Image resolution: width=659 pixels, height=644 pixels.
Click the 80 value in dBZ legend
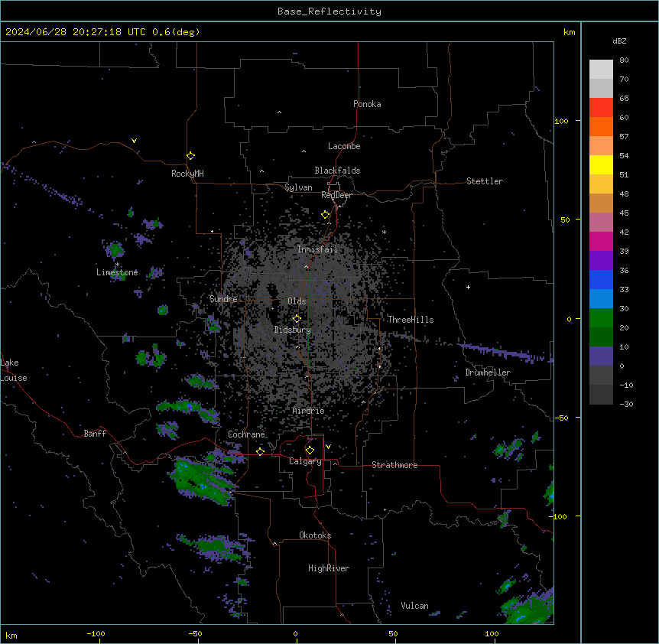624,60
